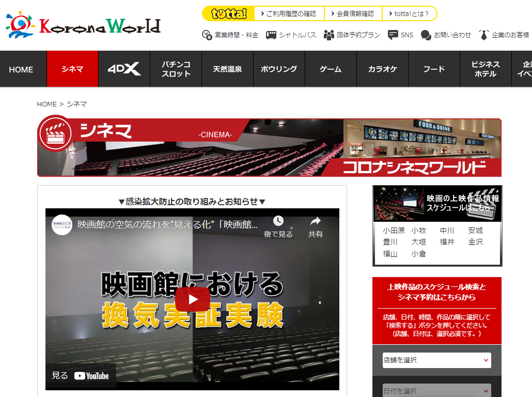532x397 pixels.
Task: Click the 営業時間・料金 clock icon
Action: (207, 35)
